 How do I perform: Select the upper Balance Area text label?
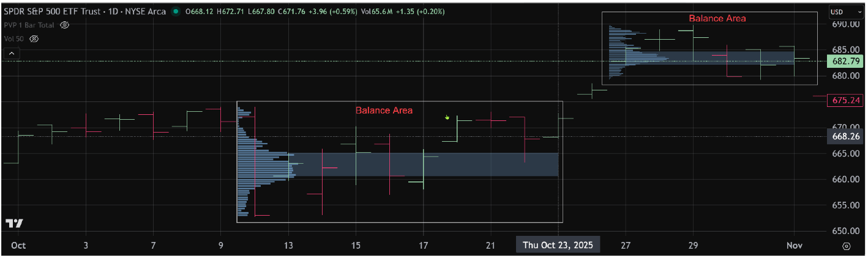717,18
